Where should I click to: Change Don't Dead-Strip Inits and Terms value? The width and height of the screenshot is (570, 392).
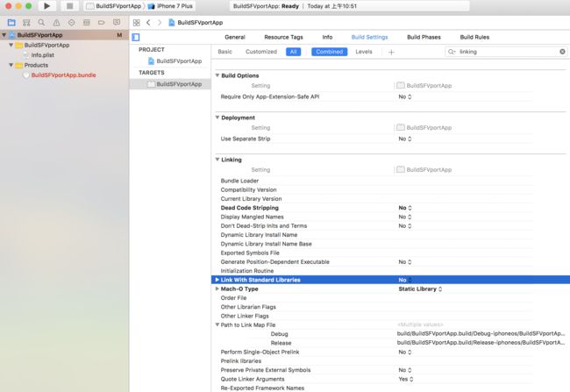[x=405, y=226]
